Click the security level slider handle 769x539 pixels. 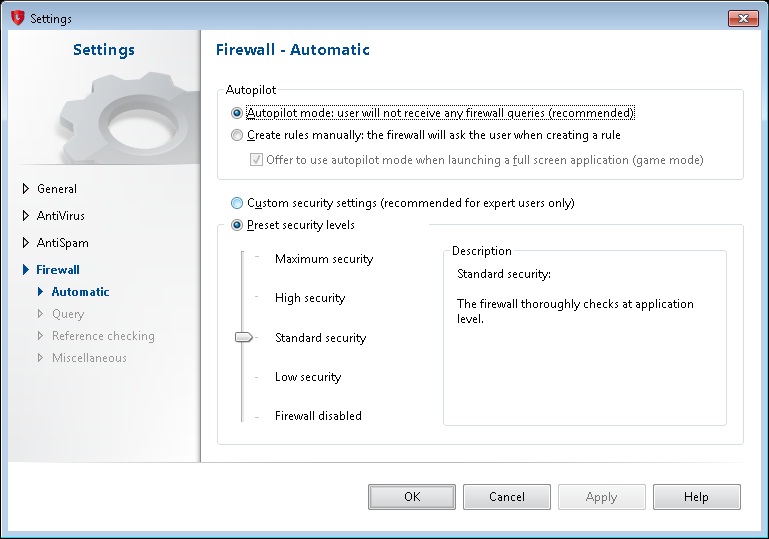point(244,338)
